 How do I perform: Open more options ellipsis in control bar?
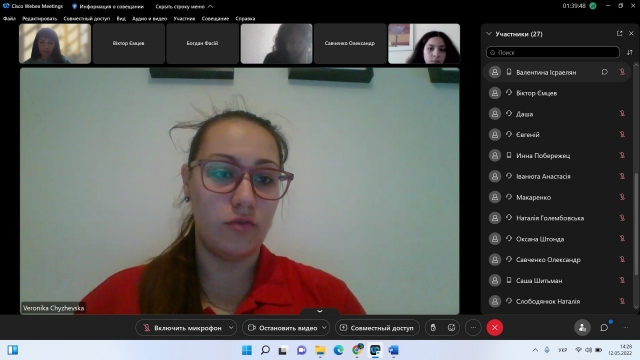473,328
